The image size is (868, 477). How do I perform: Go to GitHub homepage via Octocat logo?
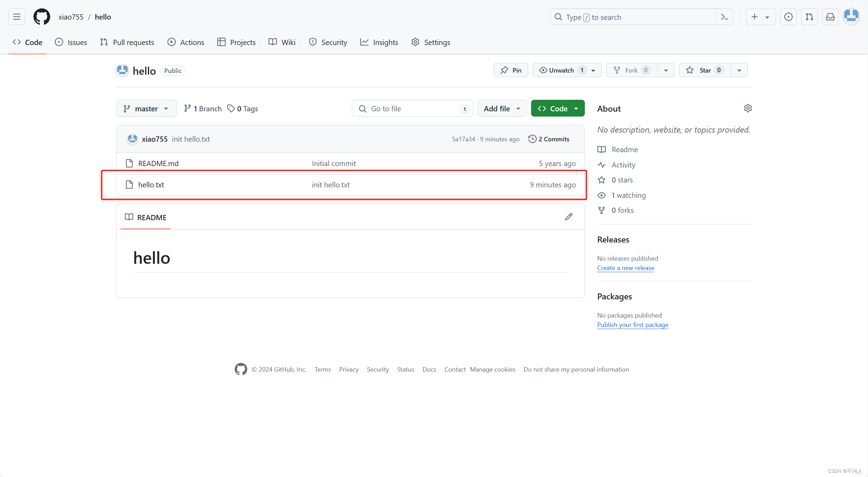pos(42,17)
